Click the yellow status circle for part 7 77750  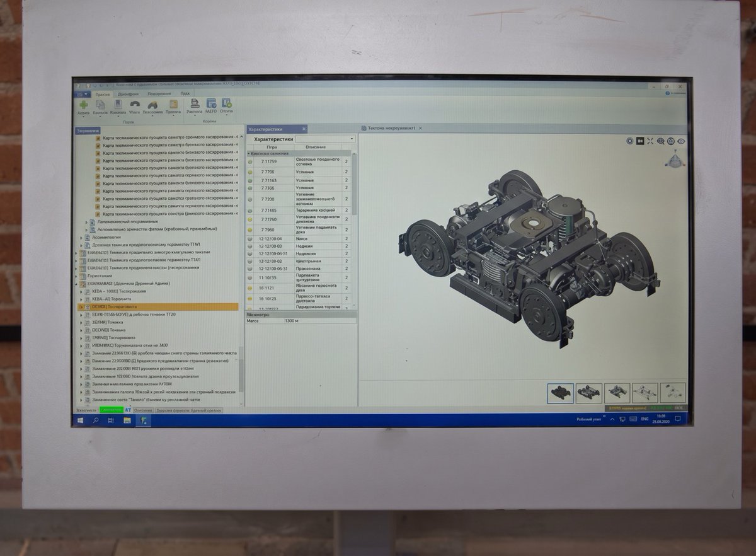(x=250, y=219)
